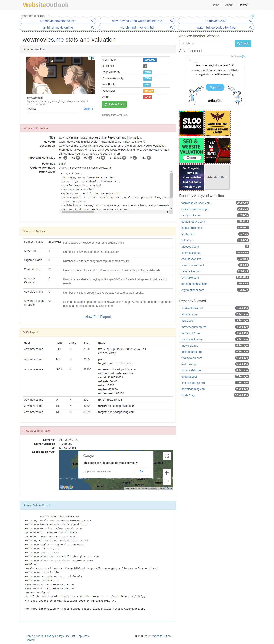Click the Check button
The height and width of the screenshot is (644, 274).
point(243,43)
